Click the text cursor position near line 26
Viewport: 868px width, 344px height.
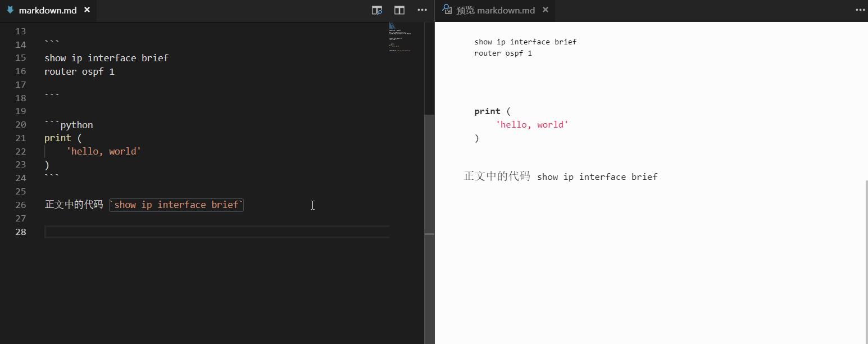coord(312,205)
